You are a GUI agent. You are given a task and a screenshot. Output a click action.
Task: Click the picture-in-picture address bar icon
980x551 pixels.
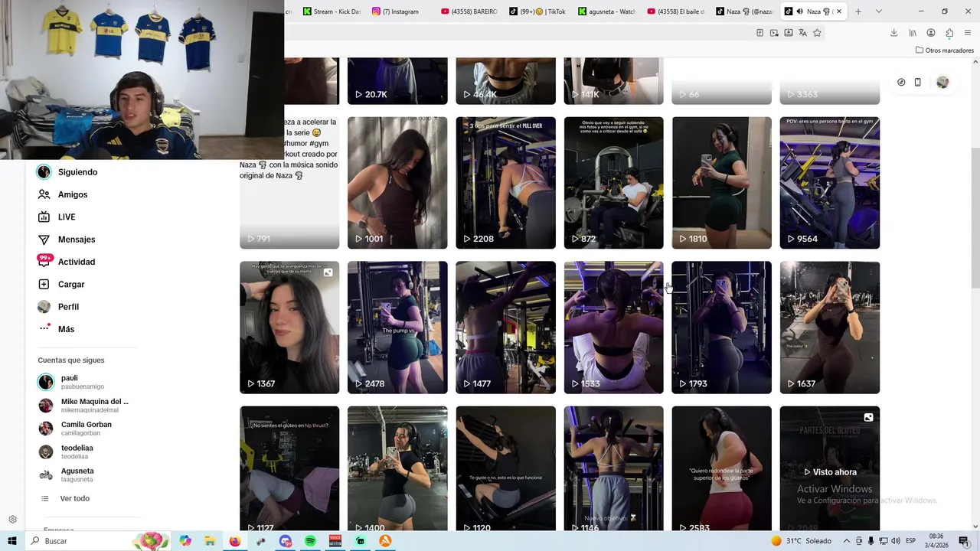coord(774,33)
